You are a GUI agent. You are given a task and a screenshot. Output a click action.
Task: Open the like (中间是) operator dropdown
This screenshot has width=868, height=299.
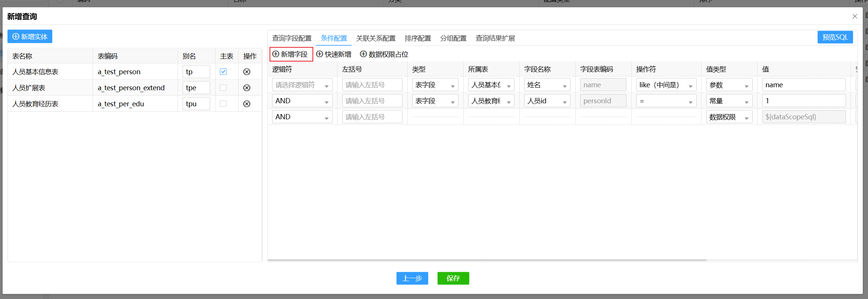666,85
